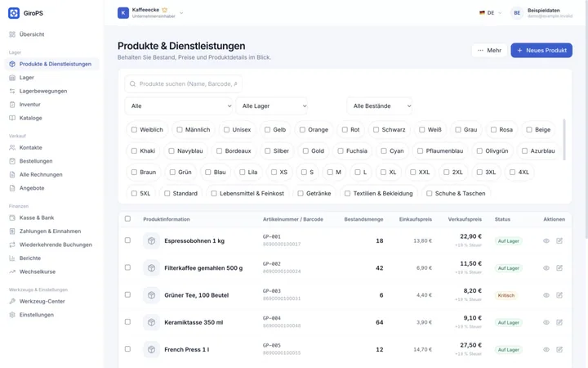Click the Inventur clipboard icon
This screenshot has height=368, width=588.
[12, 105]
